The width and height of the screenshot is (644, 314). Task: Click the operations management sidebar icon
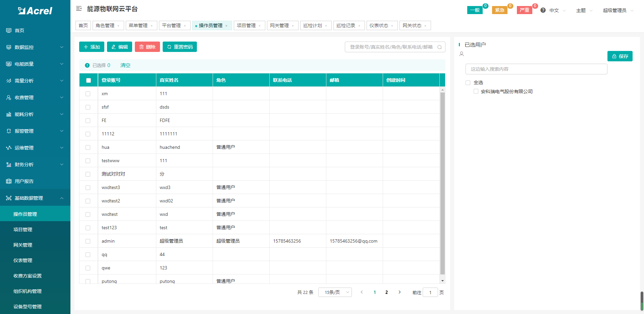(x=9, y=148)
